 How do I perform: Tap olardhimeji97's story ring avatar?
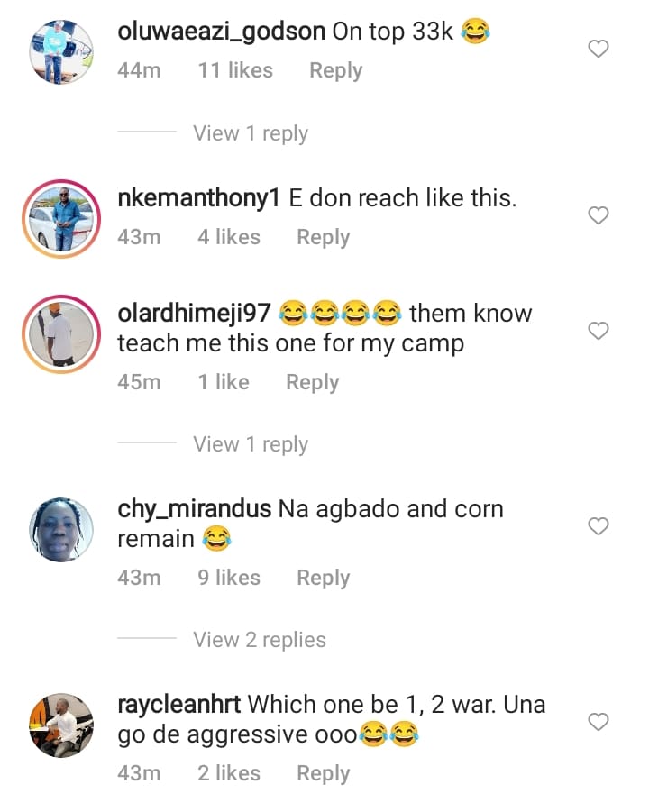pyautogui.click(x=61, y=333)
